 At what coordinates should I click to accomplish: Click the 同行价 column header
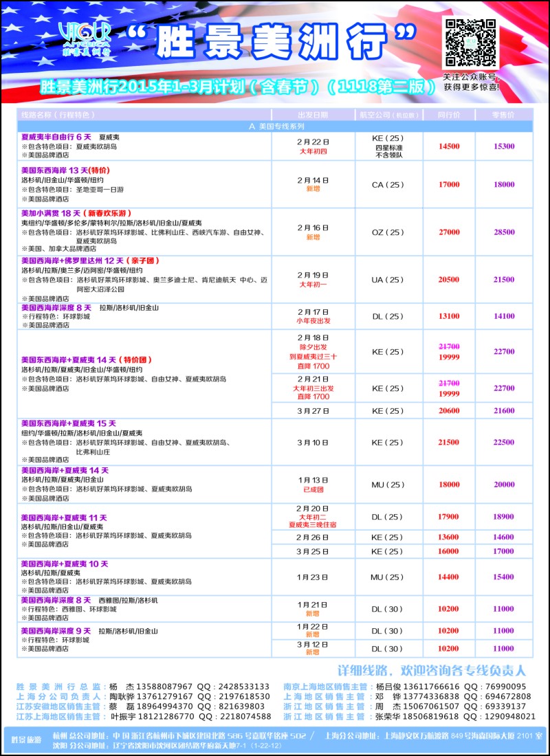tap(449, 115)
